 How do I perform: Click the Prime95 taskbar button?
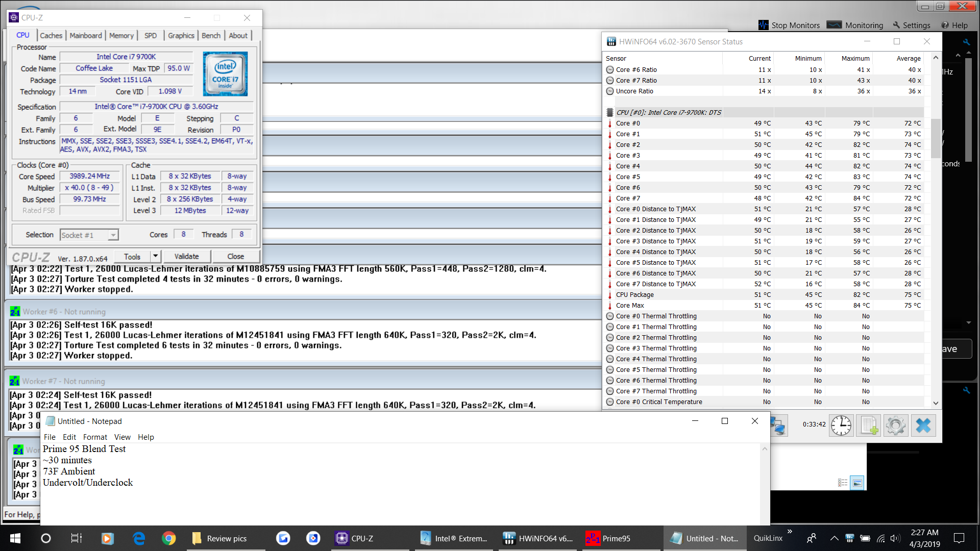coord(620,538)
